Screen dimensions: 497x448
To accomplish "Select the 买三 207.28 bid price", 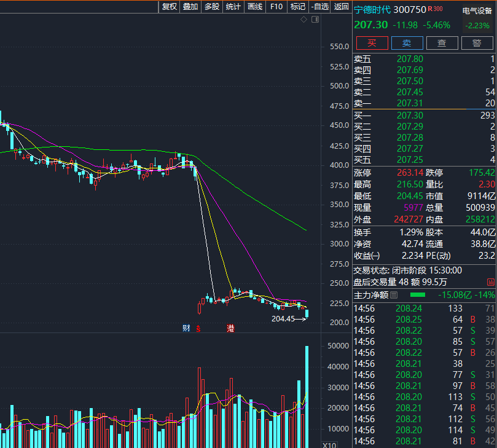I will [x=410, y=138].
